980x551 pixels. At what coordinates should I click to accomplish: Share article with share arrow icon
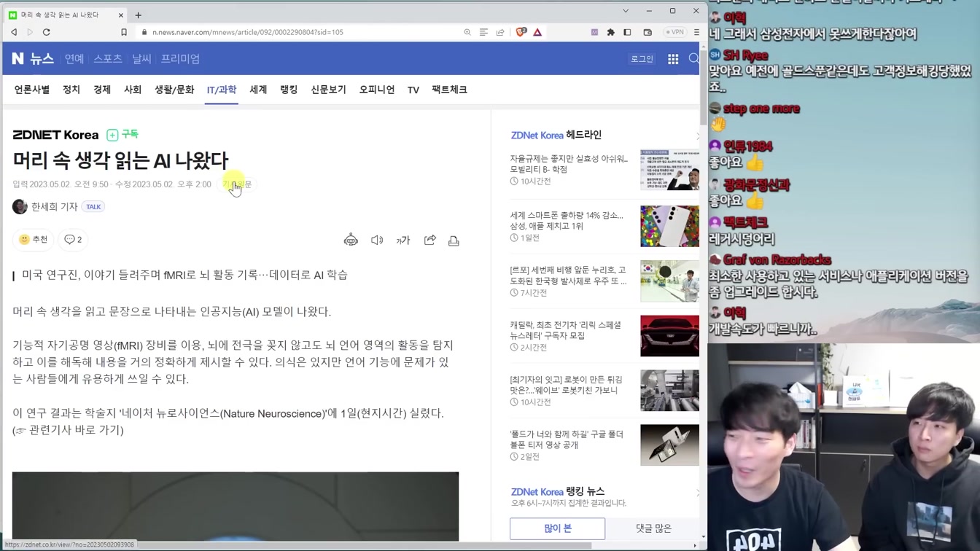430,240
